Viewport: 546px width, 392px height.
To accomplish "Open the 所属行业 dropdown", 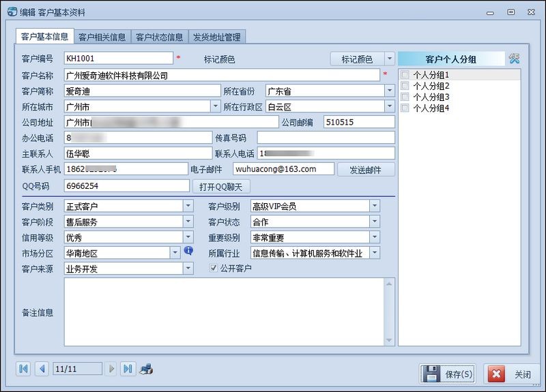I will point(375,253).
